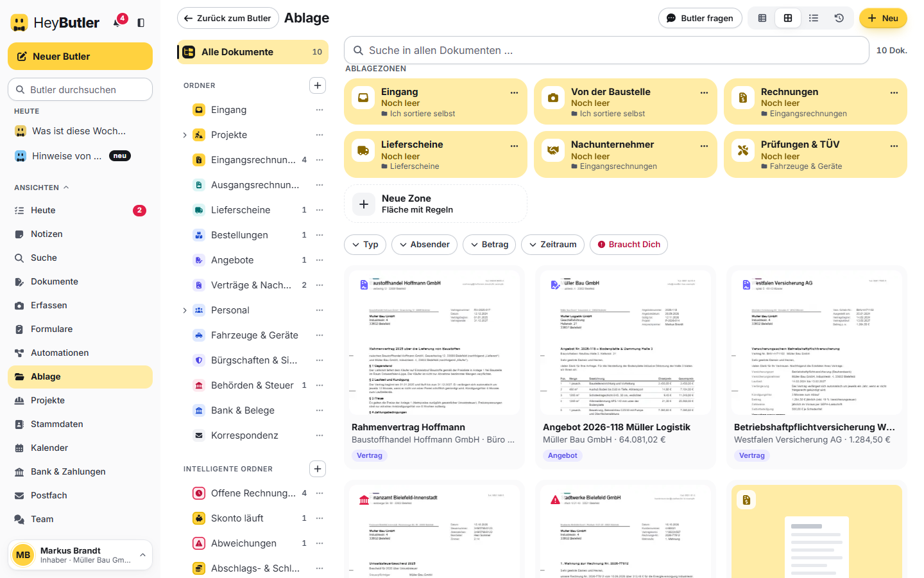Open options for the Nachunternehmer zone
This screenshot has height=578, width=924.
point(704,146)
